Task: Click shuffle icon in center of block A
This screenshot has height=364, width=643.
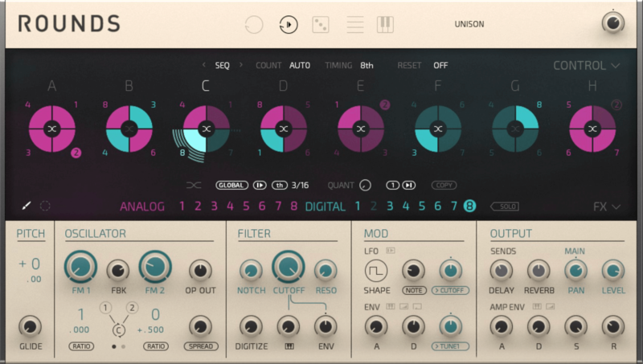Action: 52,129
